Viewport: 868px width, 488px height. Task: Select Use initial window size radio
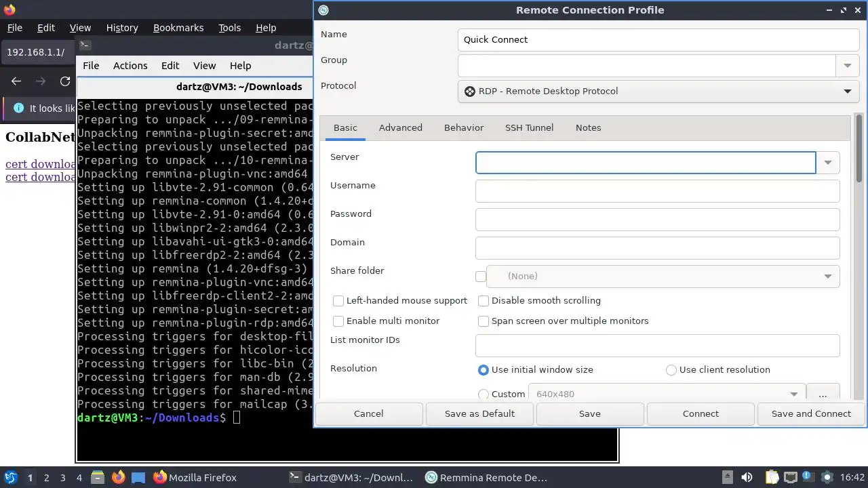484,369
